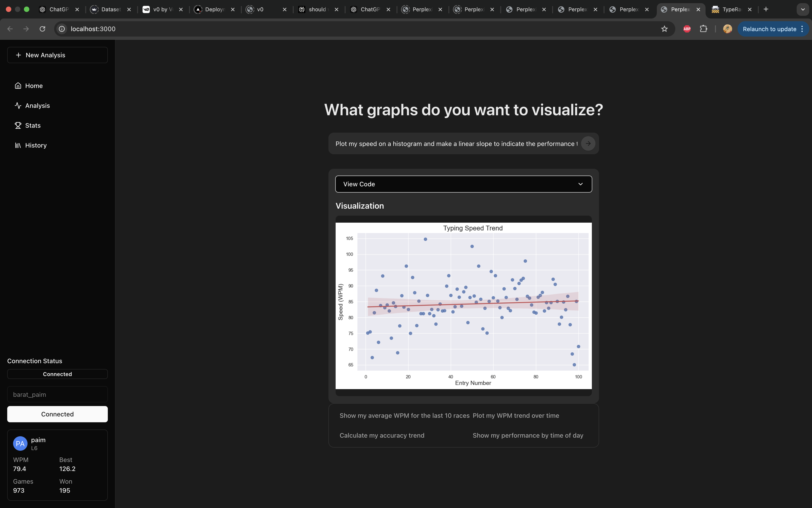The width and height of the screenshot is (812, 508).
Task: Click the Stats sidebar icon
Action: [x=18, y=125]
